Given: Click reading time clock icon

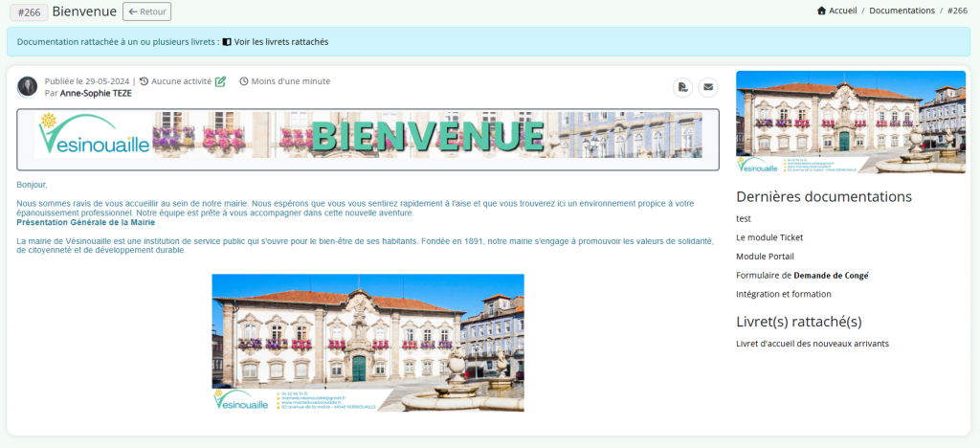Looking at the screenshot, I should tap(244, 81).
